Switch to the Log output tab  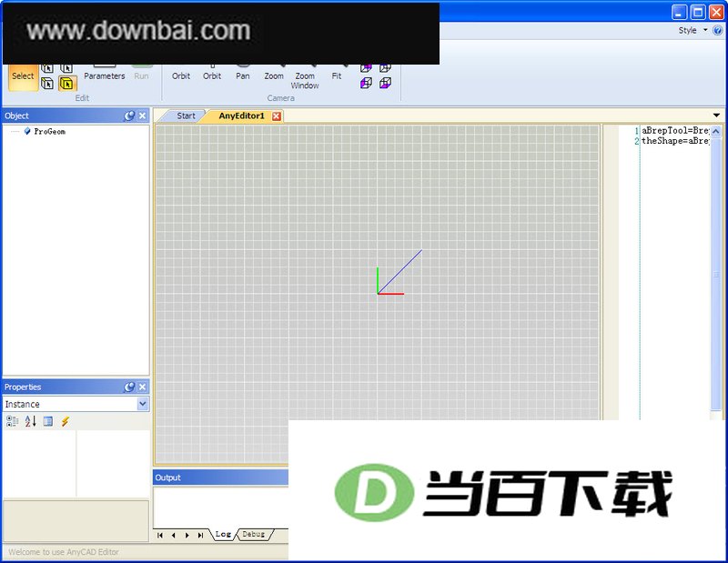click(x=223, y=534)
